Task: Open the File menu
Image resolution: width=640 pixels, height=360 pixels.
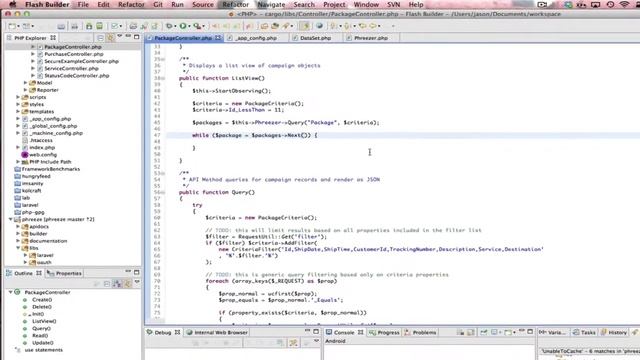Action: [x=83, y=4]
